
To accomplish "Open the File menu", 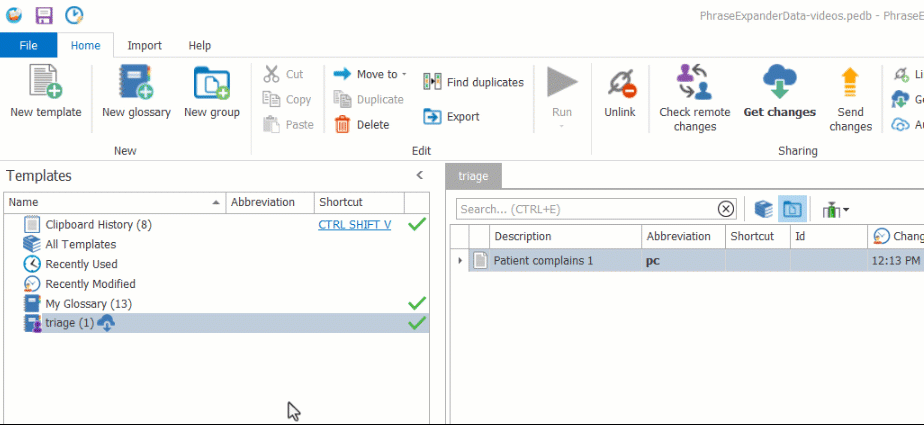I will (28, 45).
